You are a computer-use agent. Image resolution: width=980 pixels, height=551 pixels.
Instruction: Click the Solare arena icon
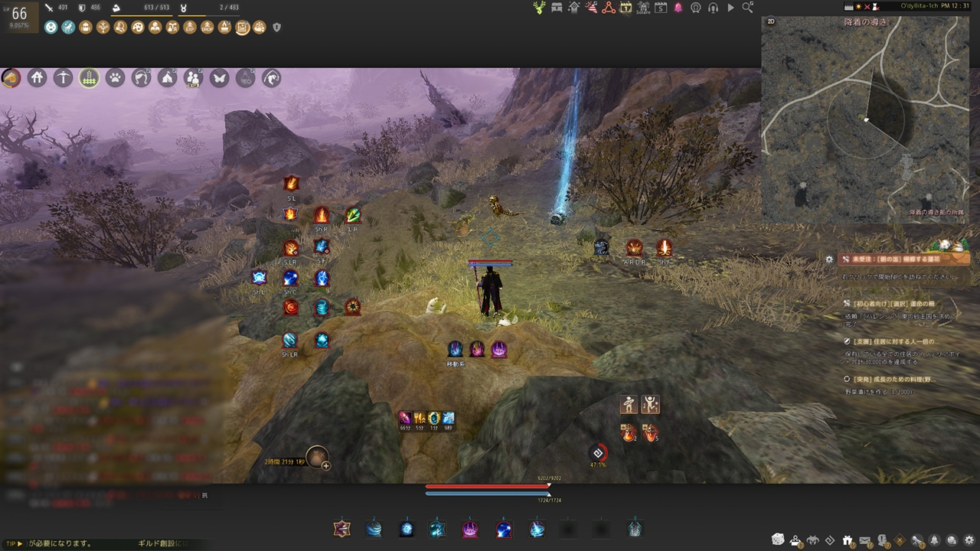pyautogui.click(x=643, y=8)
